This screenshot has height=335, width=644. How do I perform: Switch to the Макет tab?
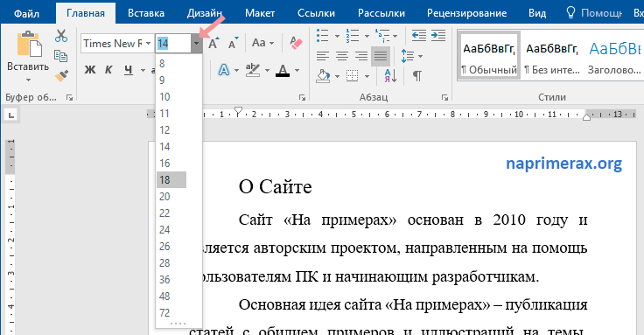pyautogui.click(x=260, y=13)
